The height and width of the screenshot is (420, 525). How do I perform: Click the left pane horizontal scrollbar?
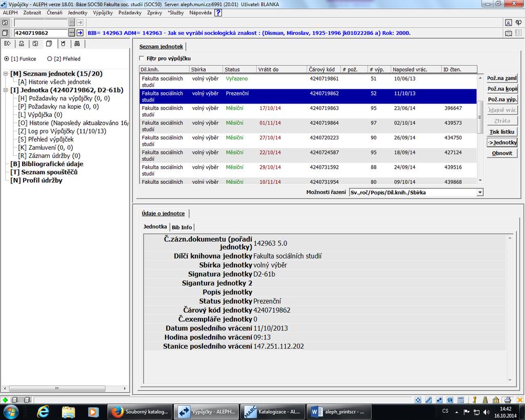click(x=65, y=389)
